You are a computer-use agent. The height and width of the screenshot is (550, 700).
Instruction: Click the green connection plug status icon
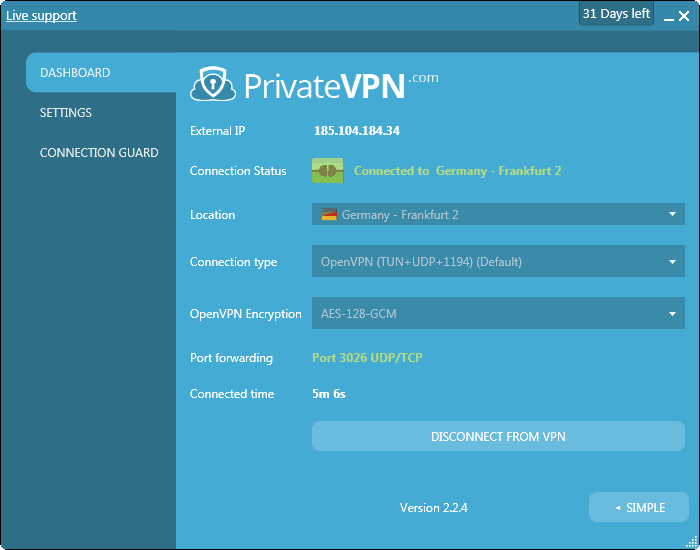pos(328,171)
